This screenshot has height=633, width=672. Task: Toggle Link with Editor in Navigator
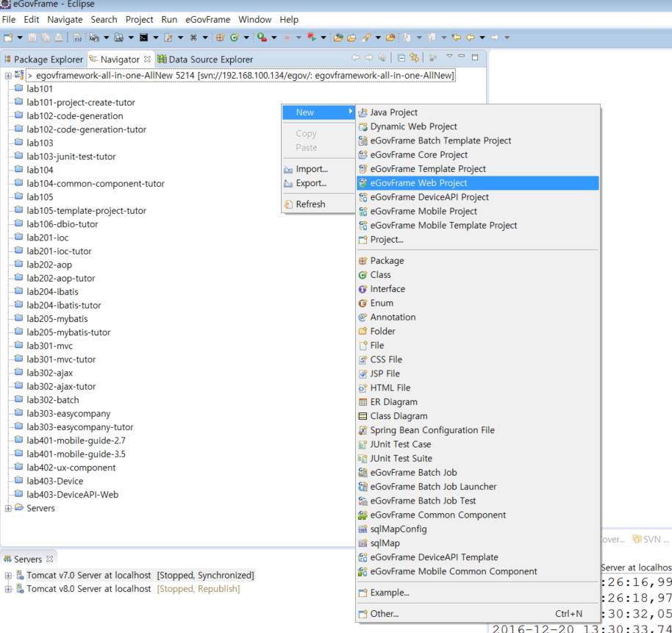click(415, 58)
